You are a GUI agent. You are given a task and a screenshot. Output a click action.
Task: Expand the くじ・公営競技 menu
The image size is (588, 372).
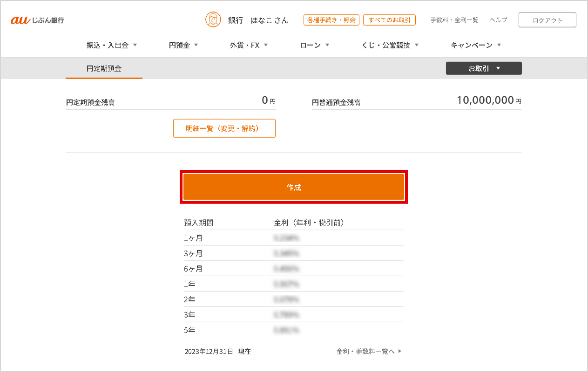[390, 45]
